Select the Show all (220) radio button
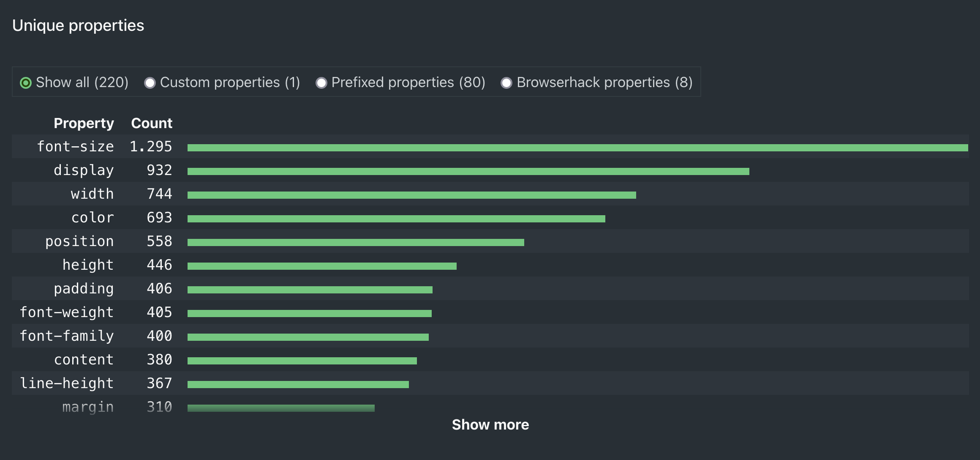 click(x=26, y=83)
